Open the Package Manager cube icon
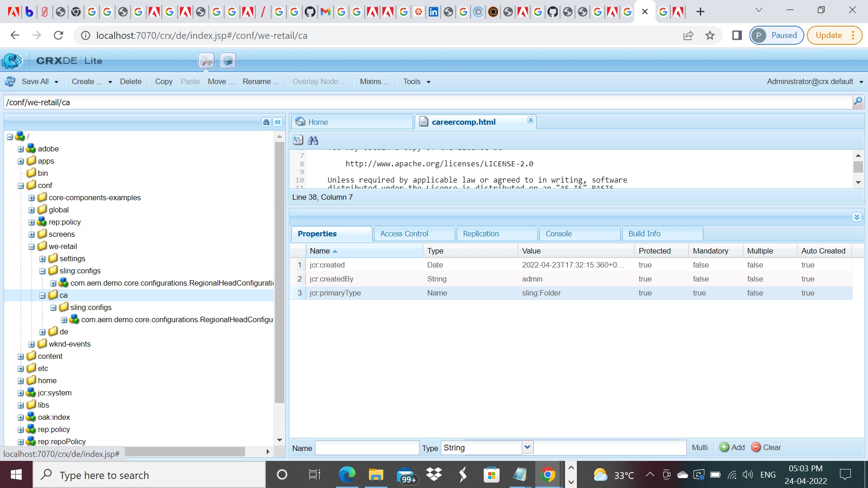 coord(228,61)
